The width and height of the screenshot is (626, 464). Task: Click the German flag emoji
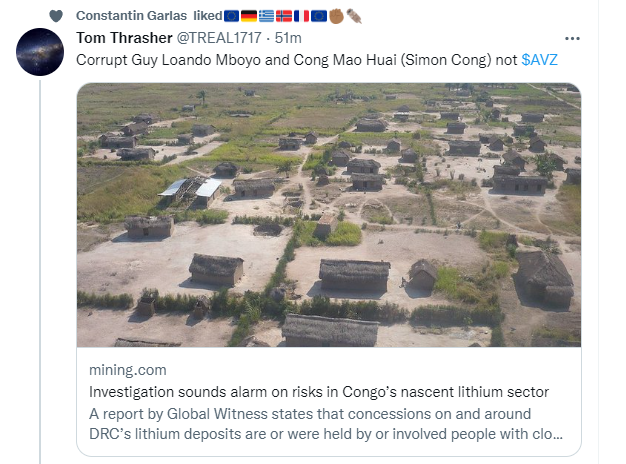pyautogui.click(x=249, y=16)
